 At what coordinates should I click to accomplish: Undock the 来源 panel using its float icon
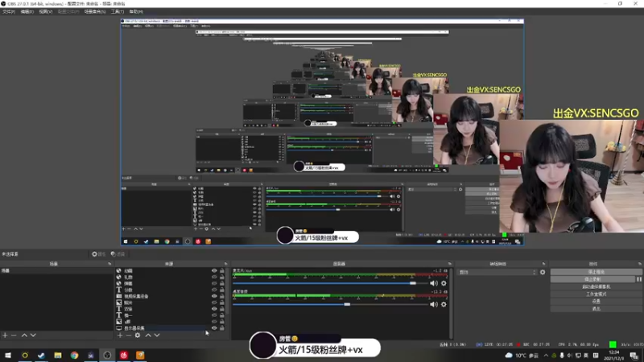(225, 264)
